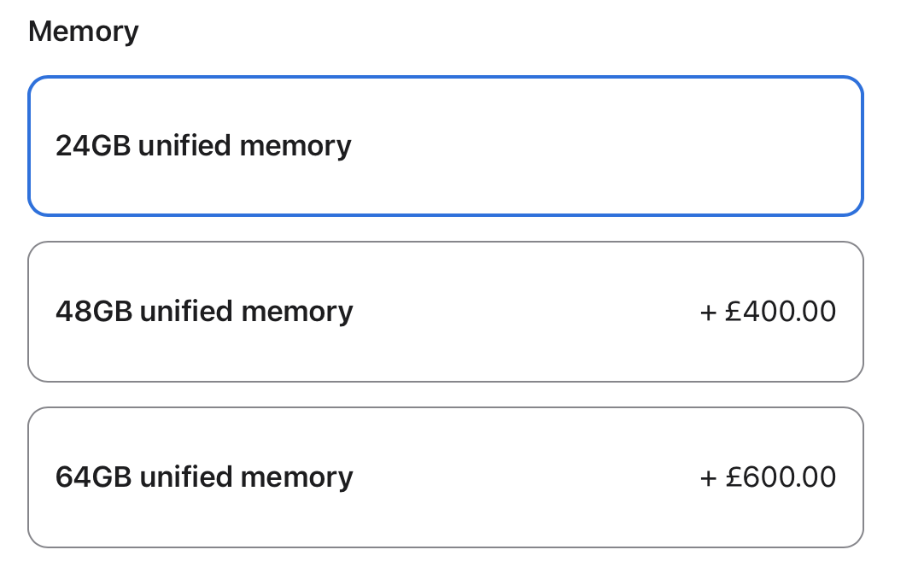Keep the currently highlighted 24GB memory card

[445, 146]
